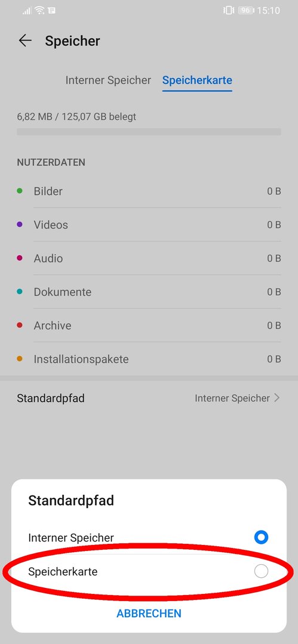The image size is (298, 644).
Task: Tap the green dot beside Bilder
Action: [x=19, y=191]
